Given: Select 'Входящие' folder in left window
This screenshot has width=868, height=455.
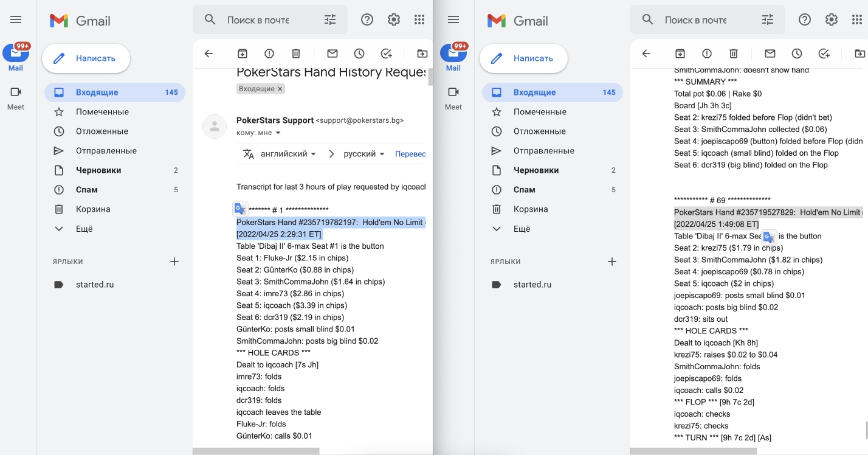Looking at the screenshot, I should tap(114, 92).
